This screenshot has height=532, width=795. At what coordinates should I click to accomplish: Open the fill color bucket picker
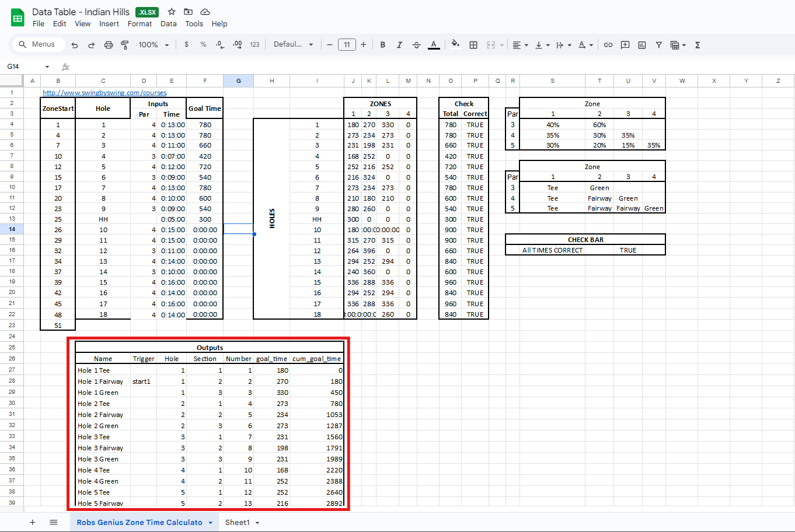[x=455, y=44]
